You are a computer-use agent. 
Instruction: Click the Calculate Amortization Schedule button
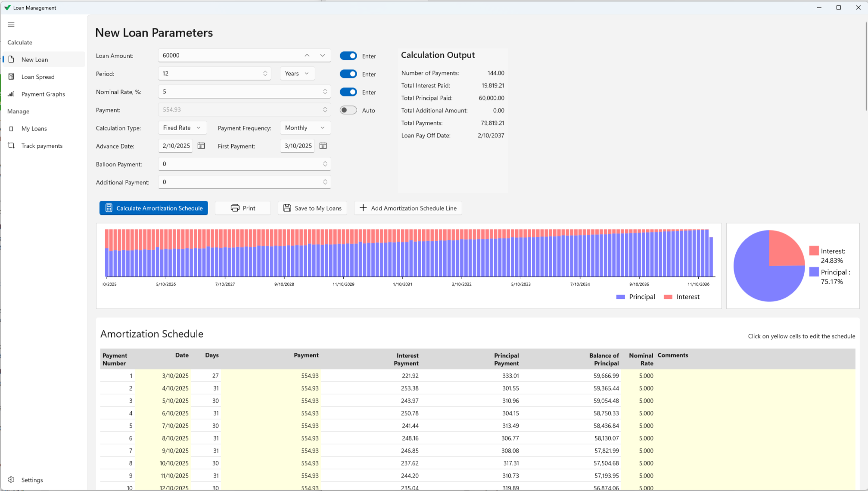[x=154, y=208]
